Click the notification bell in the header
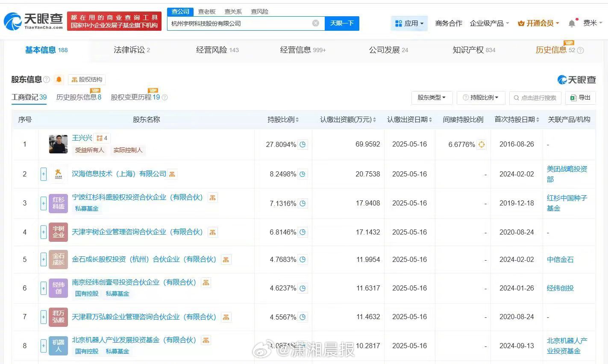The height and width of the screenshot is (364, 608). 572,23
